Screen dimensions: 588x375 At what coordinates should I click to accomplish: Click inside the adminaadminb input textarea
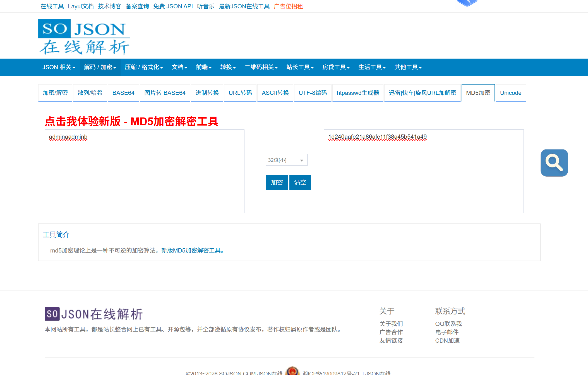144,171
